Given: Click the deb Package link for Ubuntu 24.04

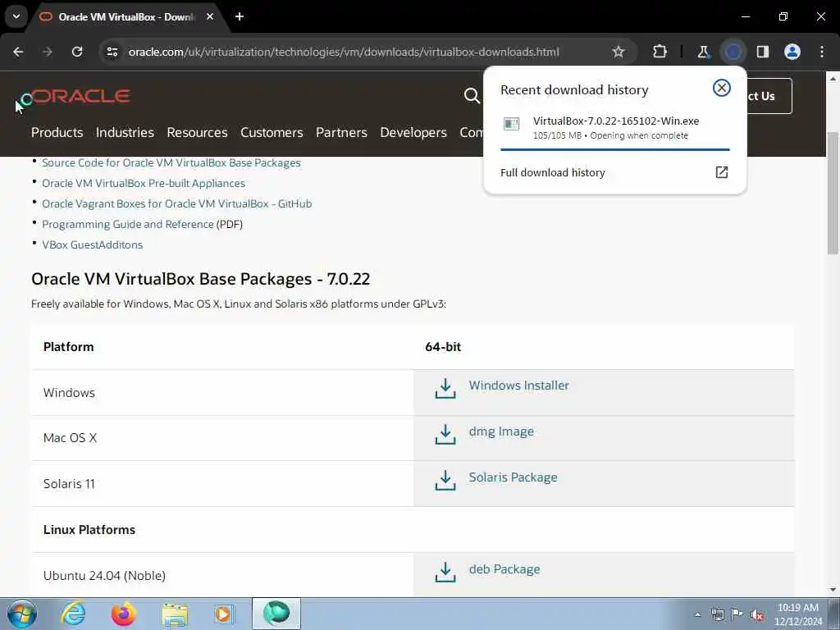Looking at the screenshot, I should click(x=504, y=569).
